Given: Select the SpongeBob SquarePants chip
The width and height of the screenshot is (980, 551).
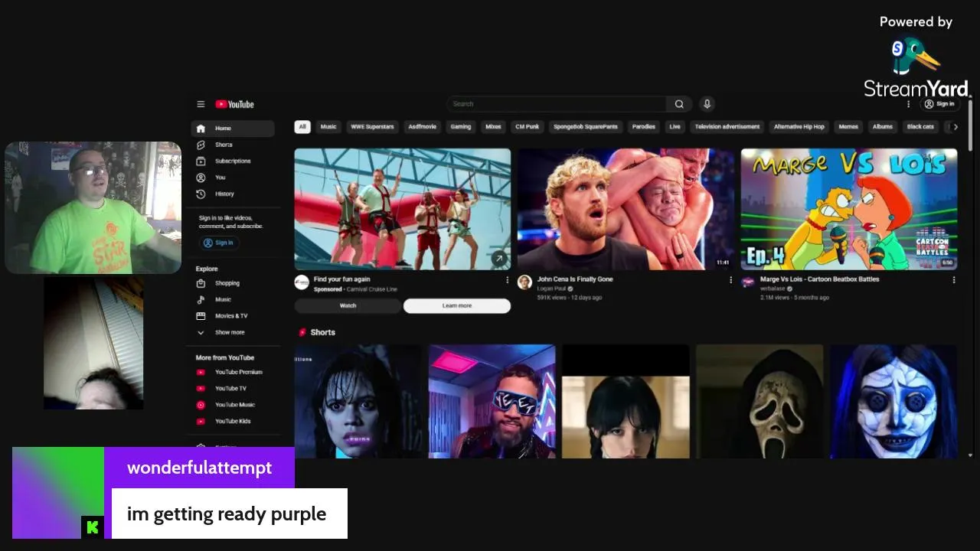Looking at the screenshot, I should (586, 127).
